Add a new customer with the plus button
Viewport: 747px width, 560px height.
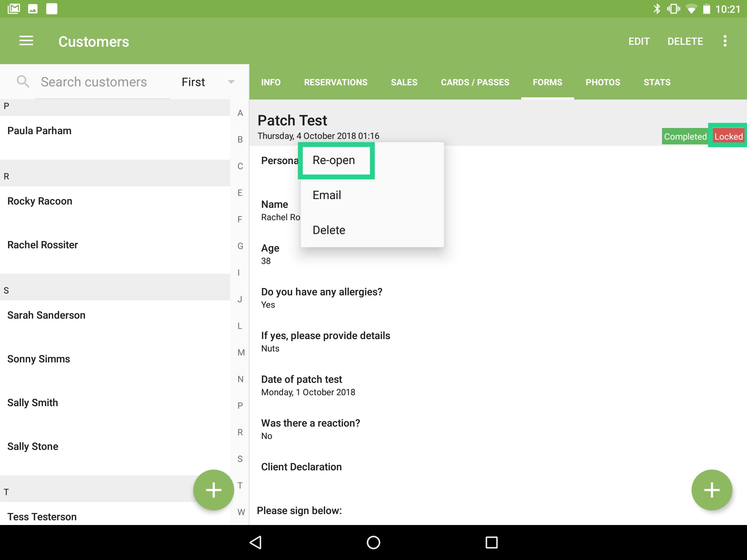(x=213, y=490)
